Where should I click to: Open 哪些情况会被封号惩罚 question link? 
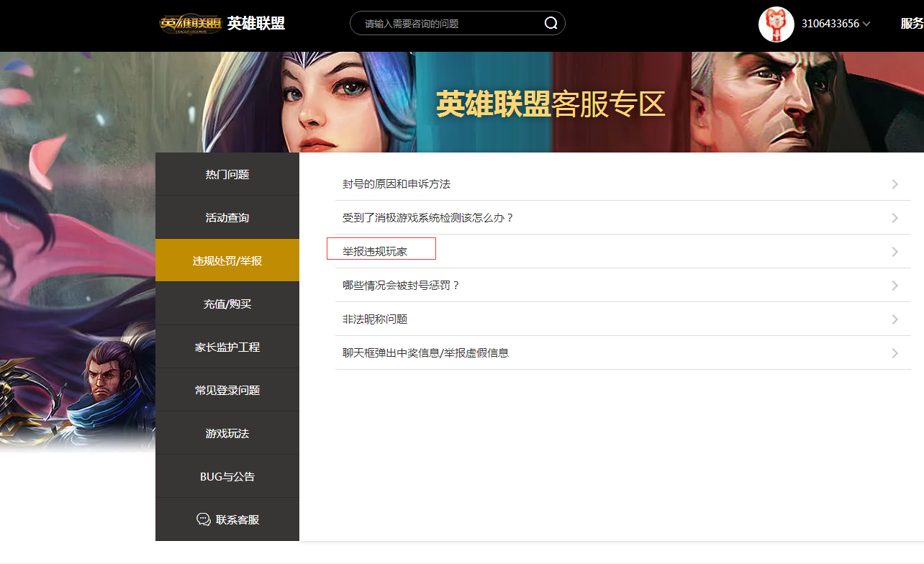pos(402,286)
